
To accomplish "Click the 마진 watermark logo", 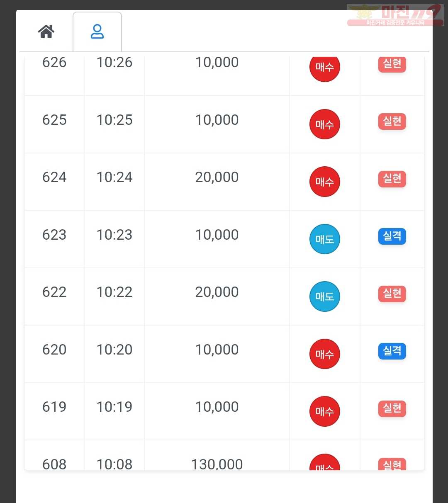I will click(395, 15).
